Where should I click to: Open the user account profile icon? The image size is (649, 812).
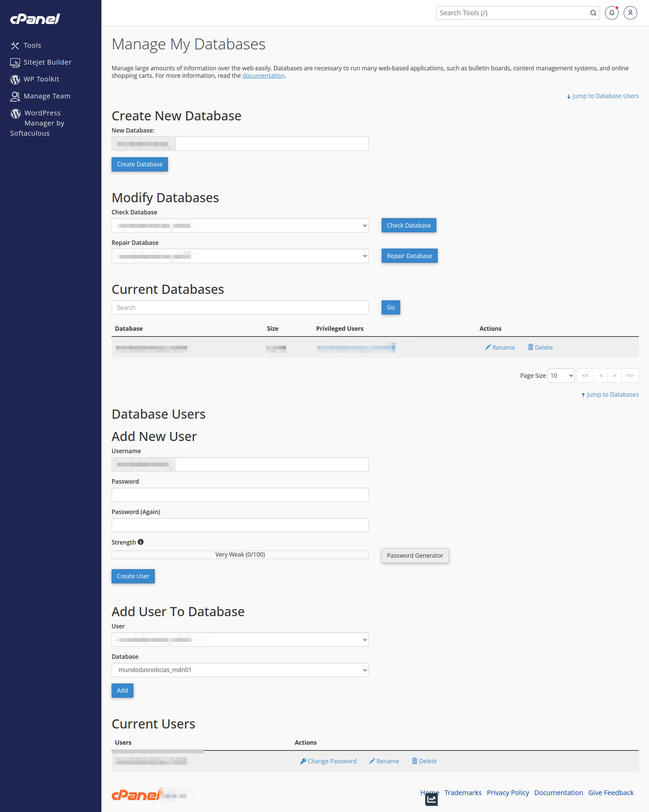point(630,13)
